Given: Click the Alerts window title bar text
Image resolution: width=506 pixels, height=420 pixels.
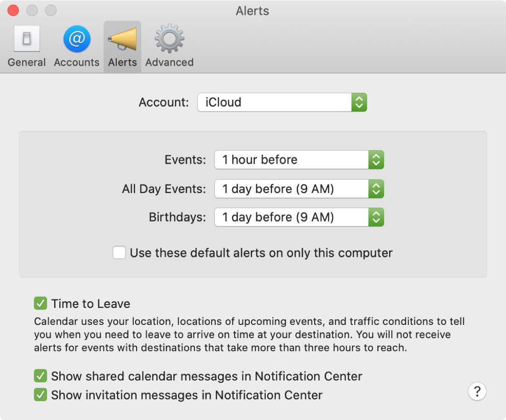Looking at the screenshot, I should click(253, 11).
